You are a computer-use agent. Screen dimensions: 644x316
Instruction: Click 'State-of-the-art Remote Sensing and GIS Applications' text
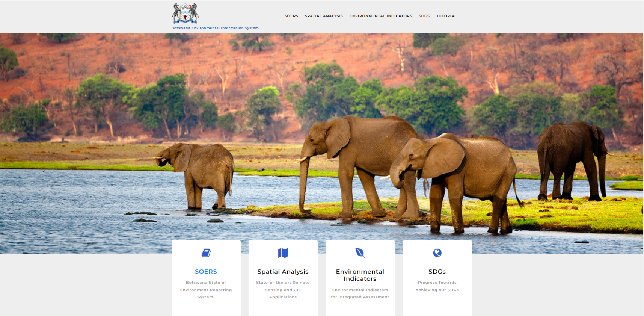coord(283,290)
